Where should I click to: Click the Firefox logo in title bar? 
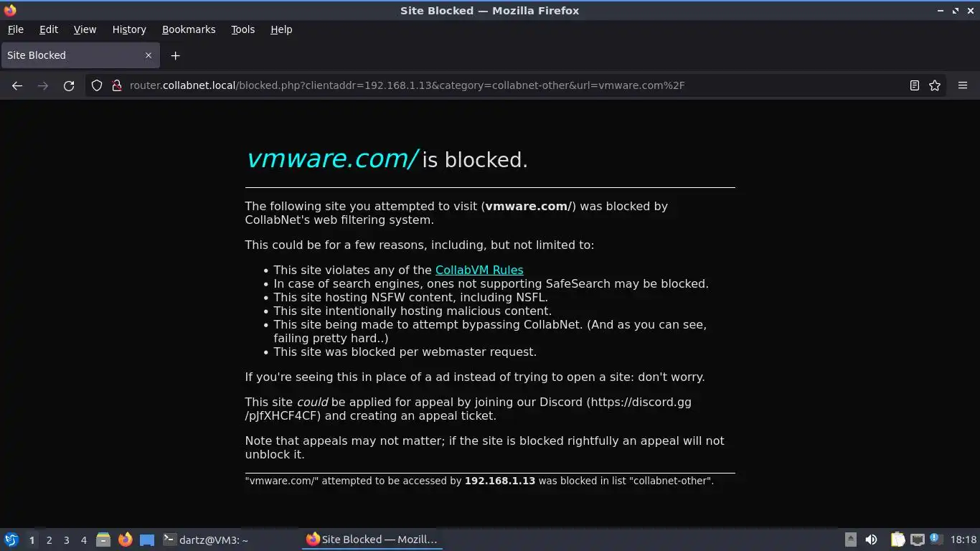10,10
